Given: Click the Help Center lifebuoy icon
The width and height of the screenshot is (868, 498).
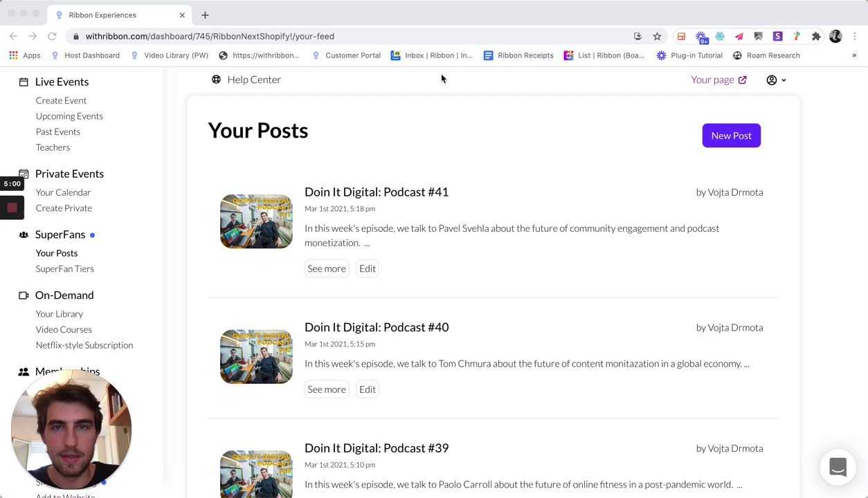Looking at the screenshot, I should [x=216, y=80].
